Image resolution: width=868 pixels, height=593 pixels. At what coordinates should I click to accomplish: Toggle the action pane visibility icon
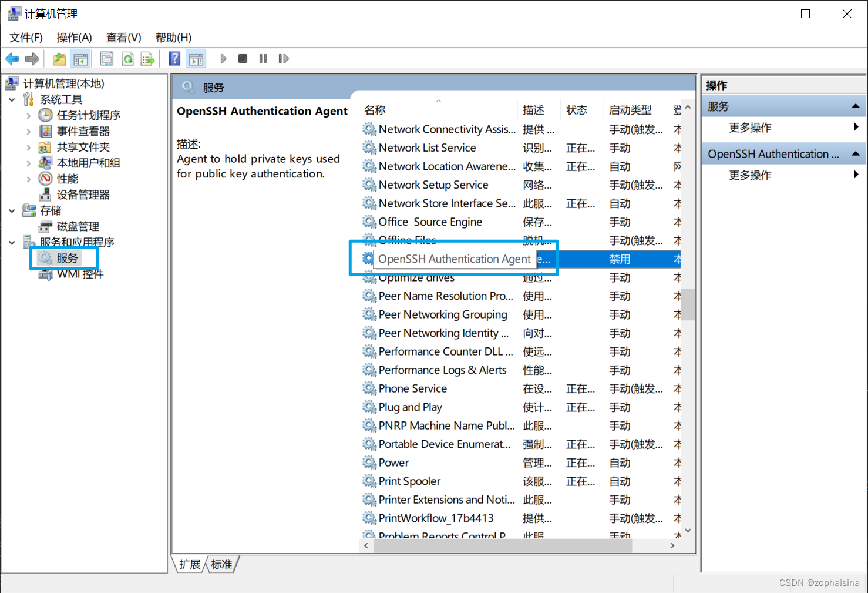[196, 58]
